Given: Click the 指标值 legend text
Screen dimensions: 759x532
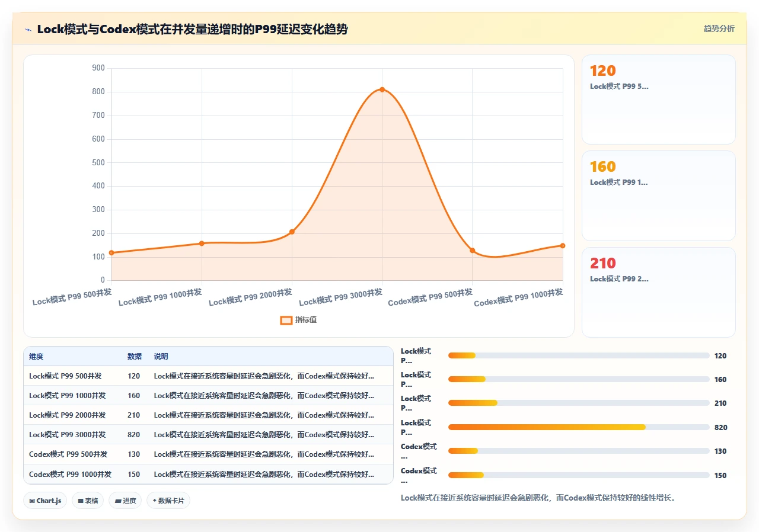Looking at the screenshot, I should pyautogui.click(x=306, y=321).
